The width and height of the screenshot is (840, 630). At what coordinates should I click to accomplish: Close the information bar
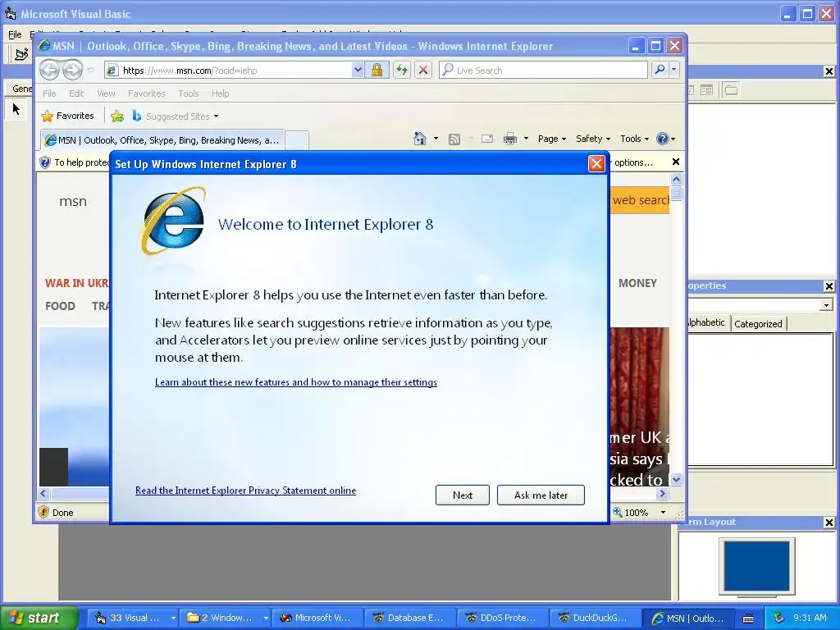[x=676, y=162]
